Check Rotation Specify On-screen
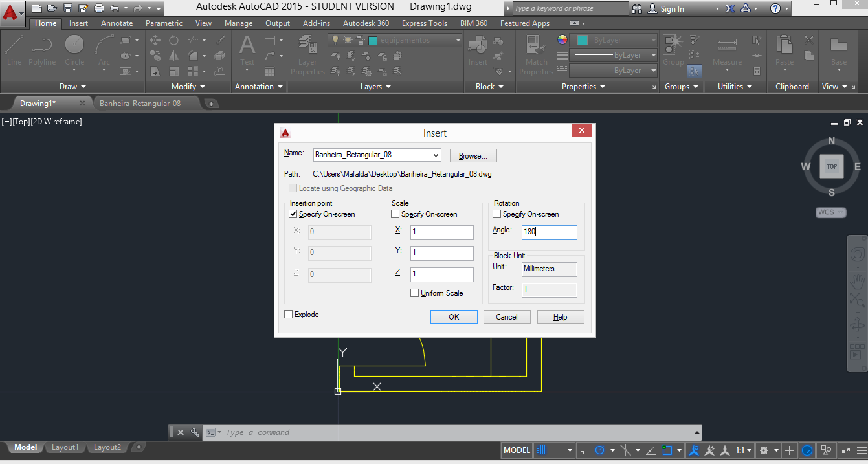The image size is (868, 464). 497,214
